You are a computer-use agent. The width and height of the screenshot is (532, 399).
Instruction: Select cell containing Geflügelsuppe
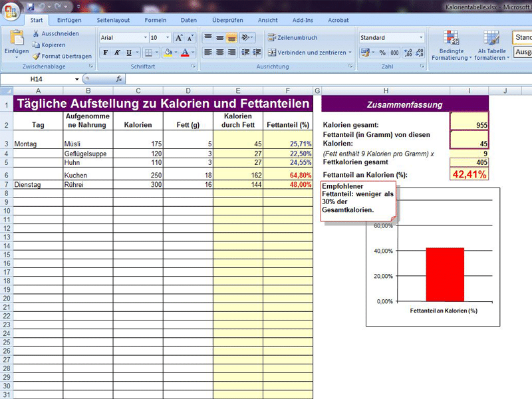[88, 154]
